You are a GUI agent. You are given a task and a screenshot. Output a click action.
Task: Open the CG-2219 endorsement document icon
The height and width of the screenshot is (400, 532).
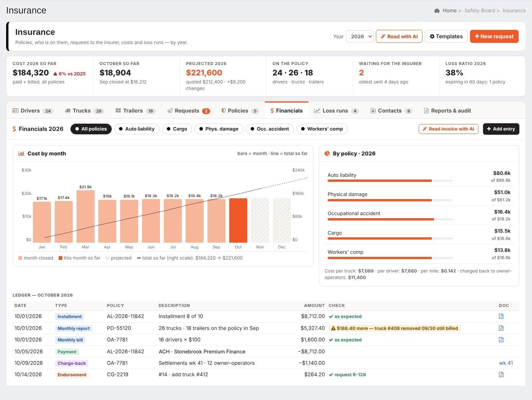(x=501, y=374)
